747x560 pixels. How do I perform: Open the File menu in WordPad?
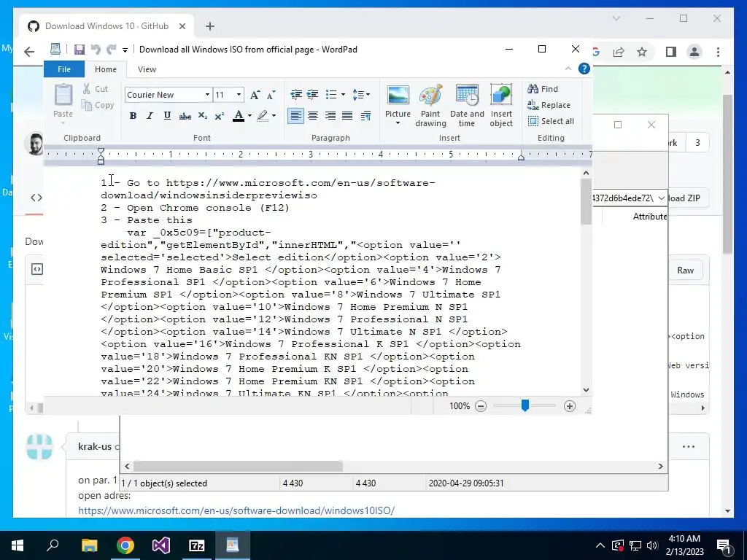coord(64,69)
